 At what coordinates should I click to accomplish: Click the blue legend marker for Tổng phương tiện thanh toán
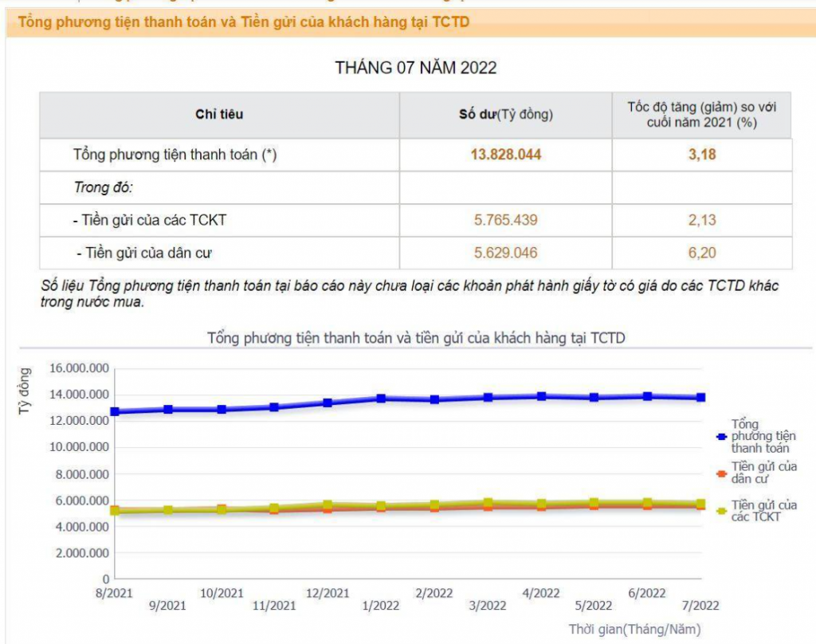(x=721, y=436)
